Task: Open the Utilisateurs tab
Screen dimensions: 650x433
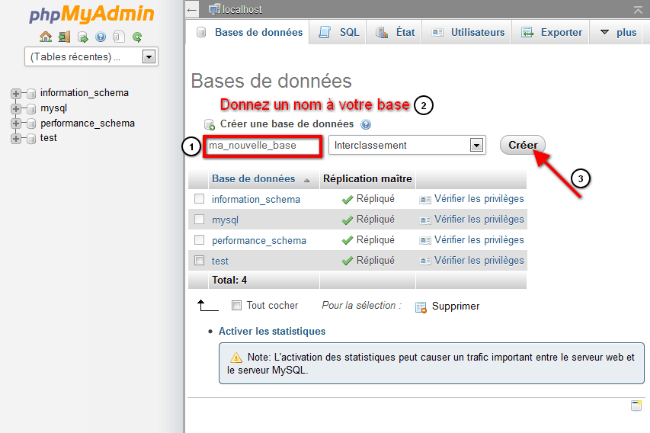Action: coord(468,32)
